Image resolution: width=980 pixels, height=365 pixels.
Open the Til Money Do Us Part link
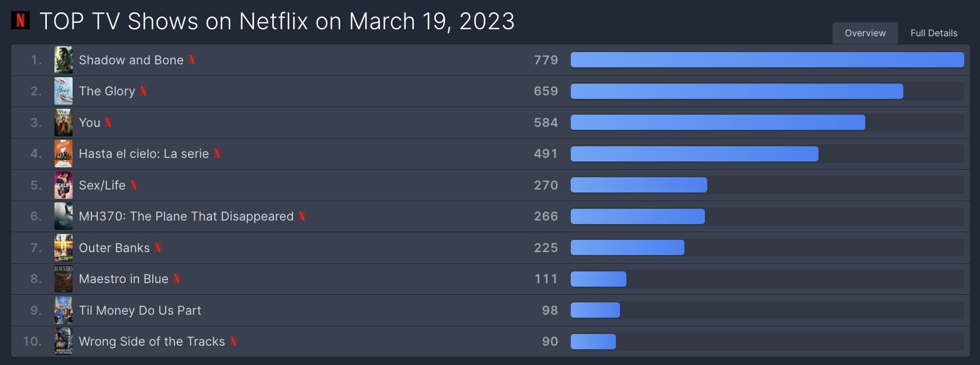[140, 310]
